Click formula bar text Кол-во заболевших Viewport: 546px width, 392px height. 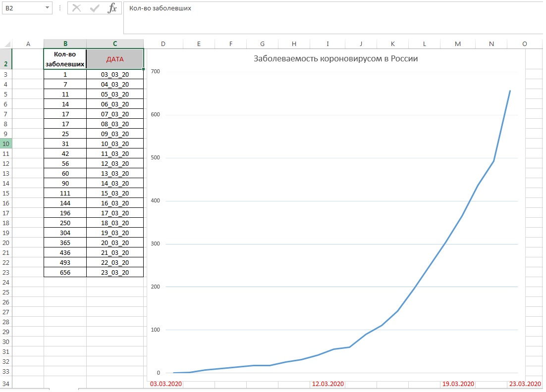160,8
